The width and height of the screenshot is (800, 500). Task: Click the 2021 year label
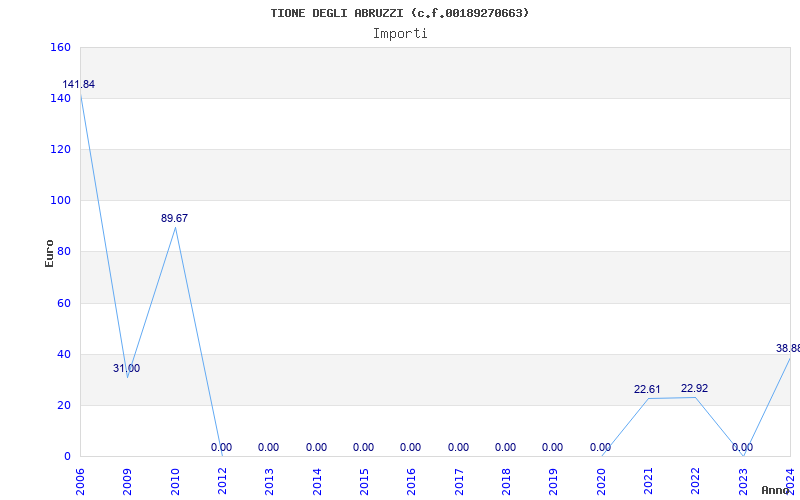coord(648,482)
